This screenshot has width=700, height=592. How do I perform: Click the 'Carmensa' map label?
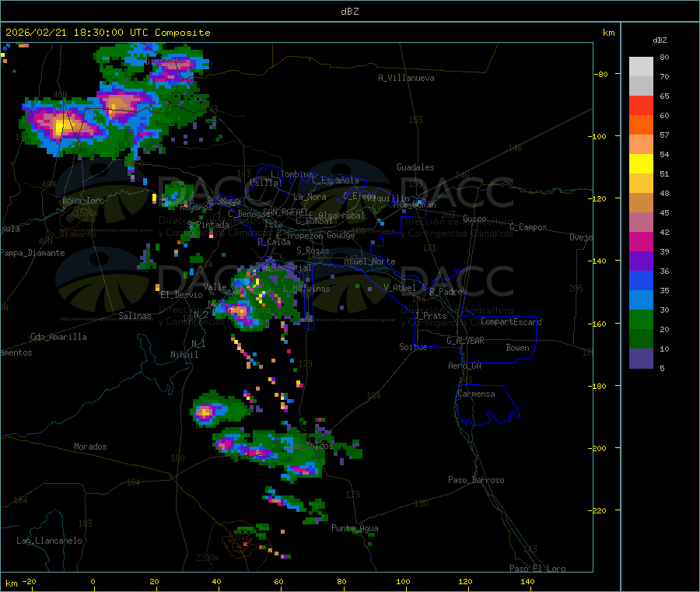coord(476,394)
